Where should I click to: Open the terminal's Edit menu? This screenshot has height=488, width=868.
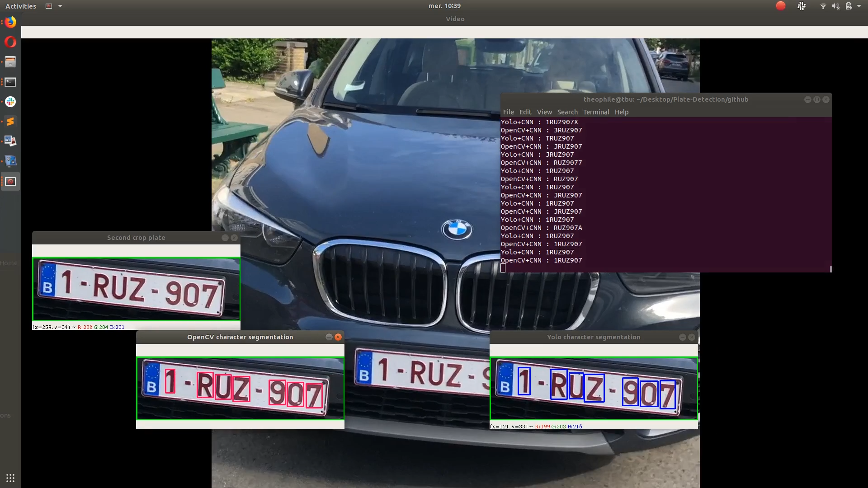525,112
